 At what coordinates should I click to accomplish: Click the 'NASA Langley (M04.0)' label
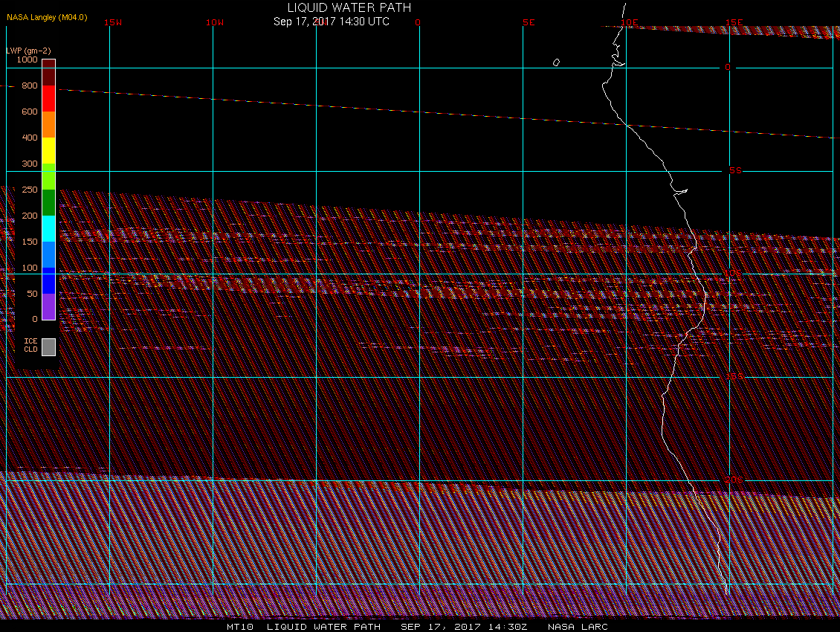[47, 17]
